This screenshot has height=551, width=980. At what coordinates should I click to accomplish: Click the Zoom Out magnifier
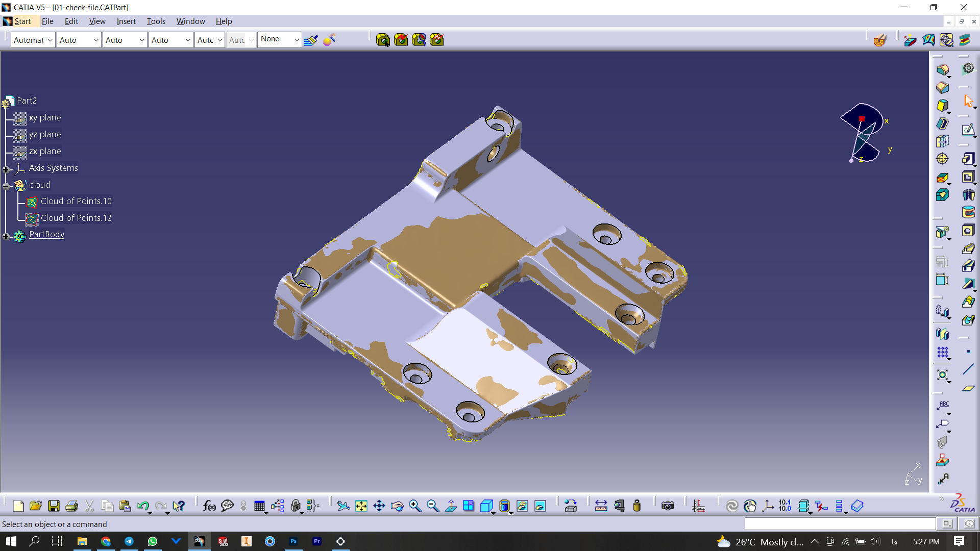433,506
